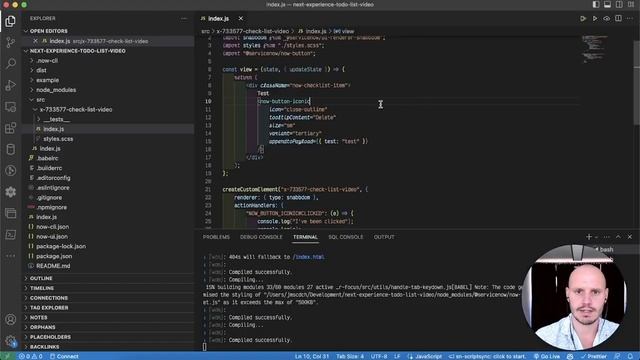Expand the node_modules folder
Viewport: 640px width, 360px height.
[x=56, y=90]
